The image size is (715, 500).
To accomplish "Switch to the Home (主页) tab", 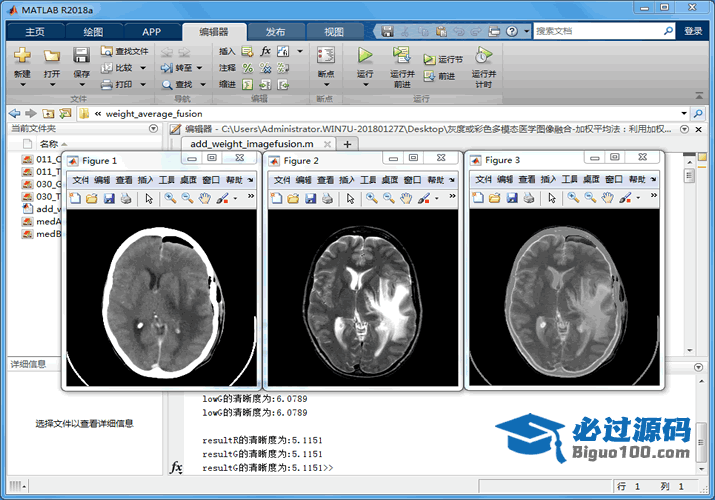I will point(35,31).
